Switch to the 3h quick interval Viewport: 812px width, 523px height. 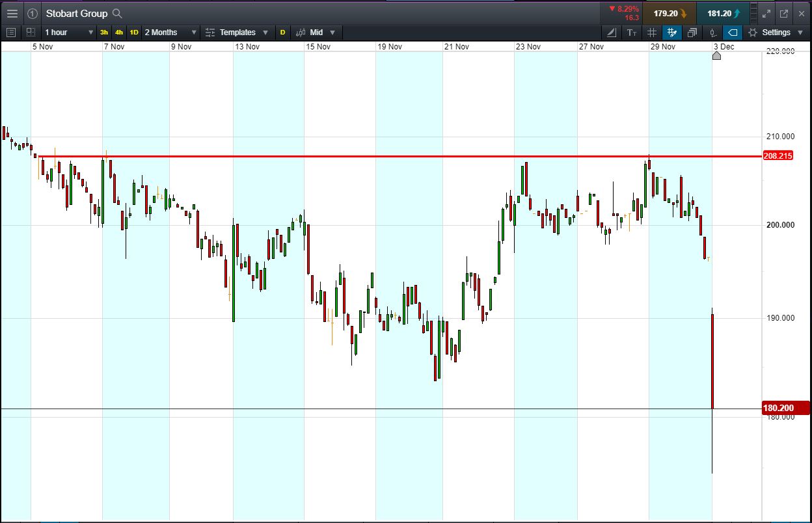[x=104, y=32]
